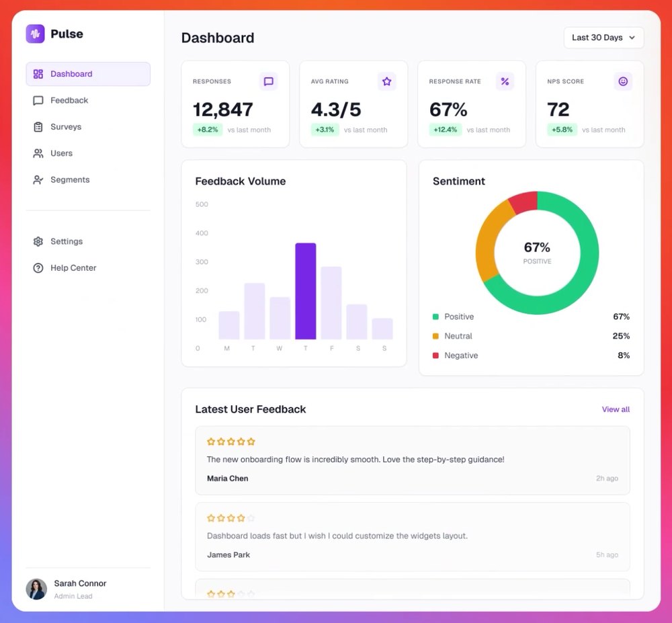Click the Admin Lead role label
The width and height of the screenshot is (672, 623).
click(73, 596)
